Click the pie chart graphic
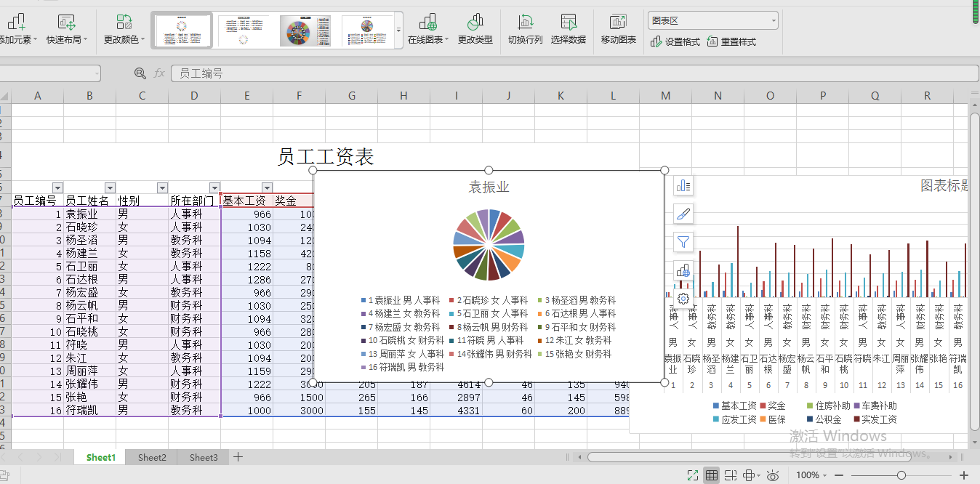The width and height of the screenshot is (980, 484). [489, 245]
